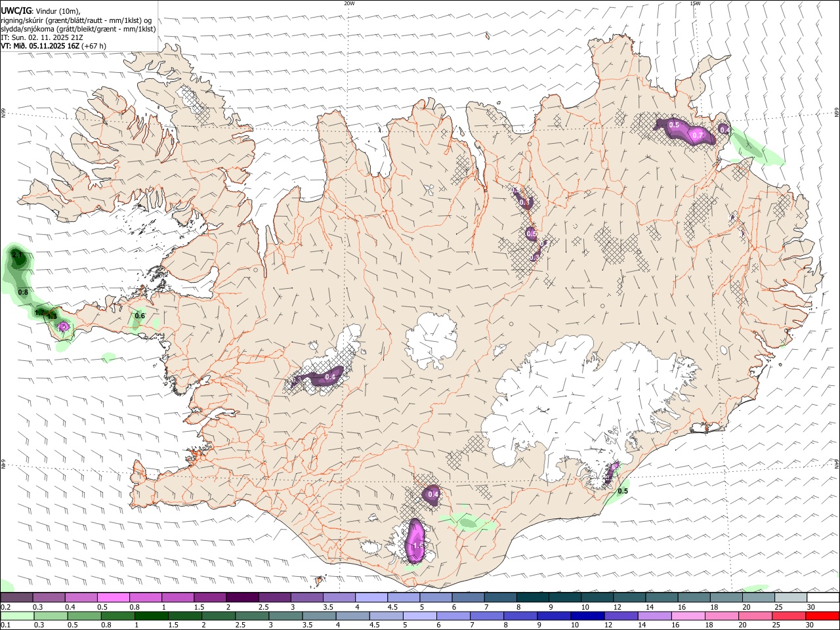Viewport: 840px width, 630px height.
Task: Pick the upper legend swatch between 0.2 and 0.3
Action: 16,598
